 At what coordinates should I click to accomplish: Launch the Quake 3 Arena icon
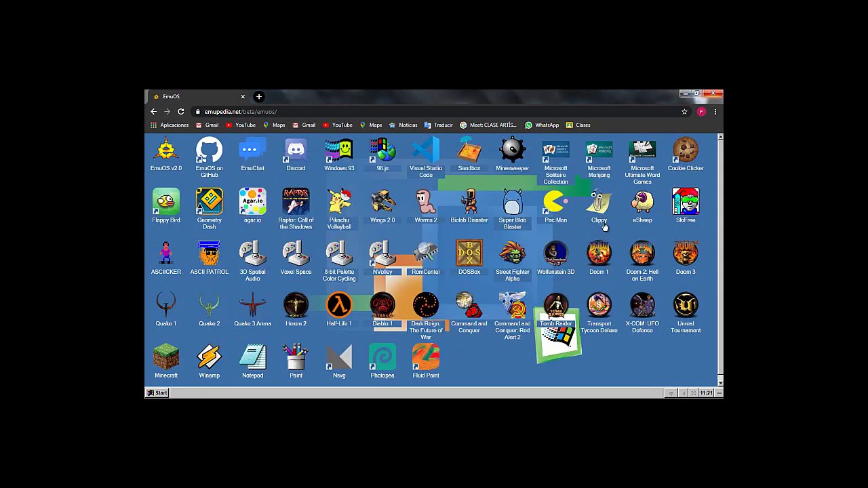tap(252, 310)
